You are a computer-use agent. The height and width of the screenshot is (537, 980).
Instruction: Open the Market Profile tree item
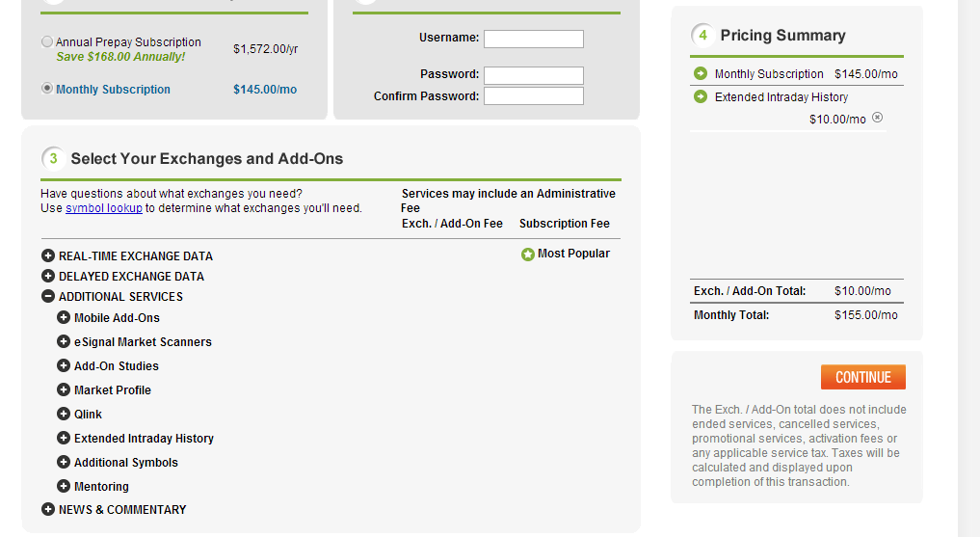(113, 390)
